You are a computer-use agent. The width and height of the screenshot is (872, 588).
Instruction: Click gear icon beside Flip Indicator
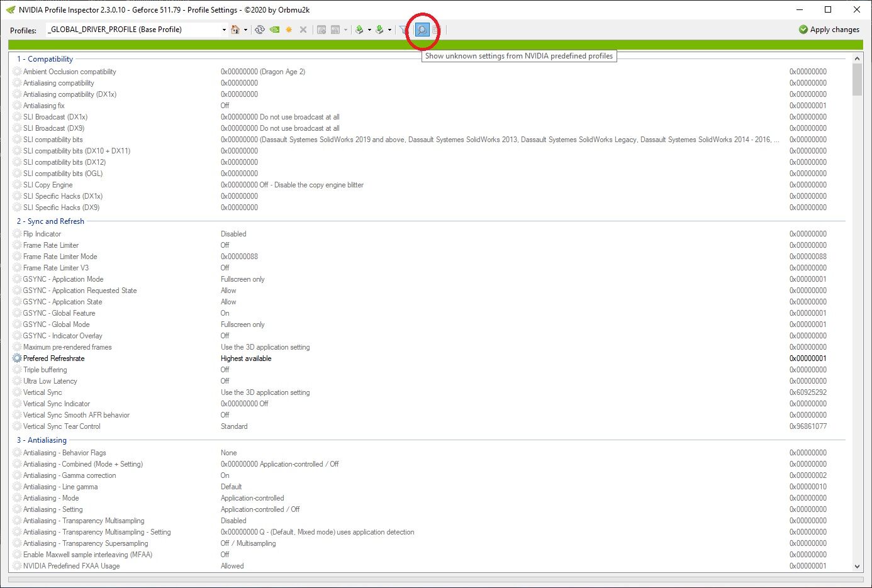pyautogui.click(x=17, y=234)
